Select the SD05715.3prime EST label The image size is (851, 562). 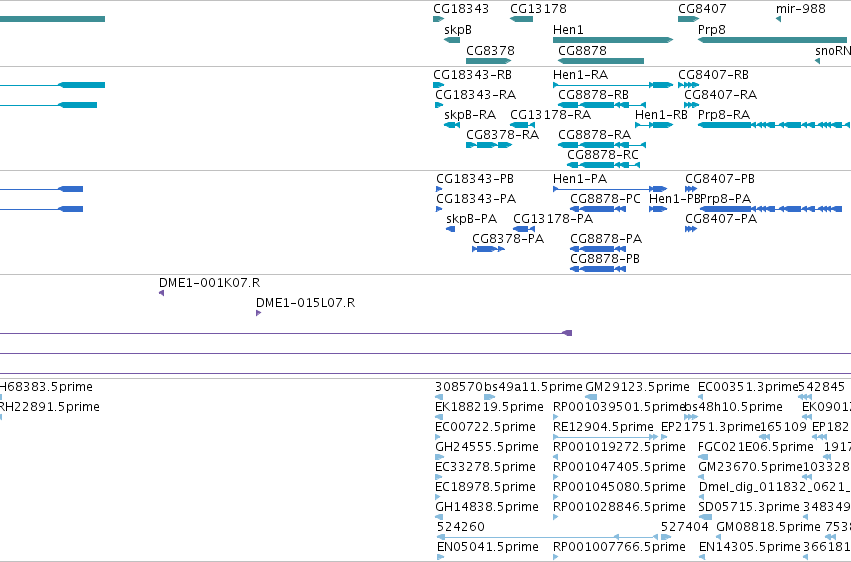click(x=748, y=508)
